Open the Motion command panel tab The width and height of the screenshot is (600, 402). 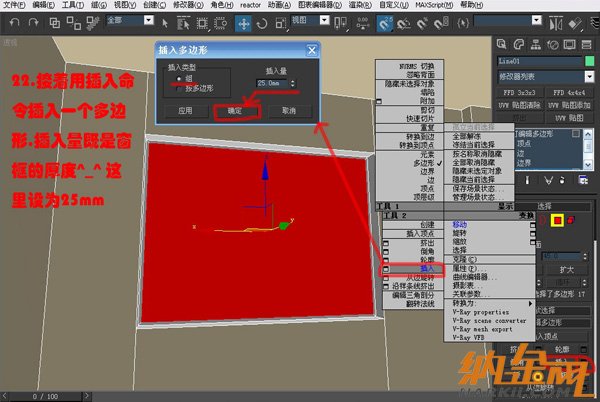553,44
